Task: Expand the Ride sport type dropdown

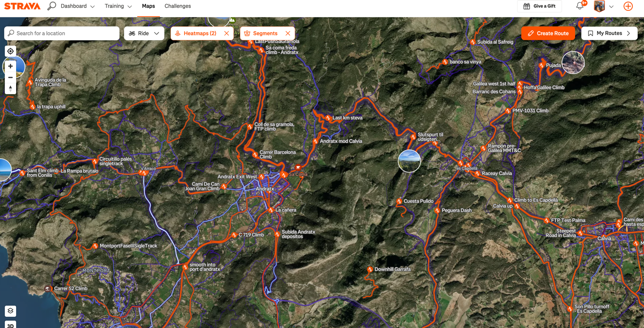Action: click(x=144, y=34)
